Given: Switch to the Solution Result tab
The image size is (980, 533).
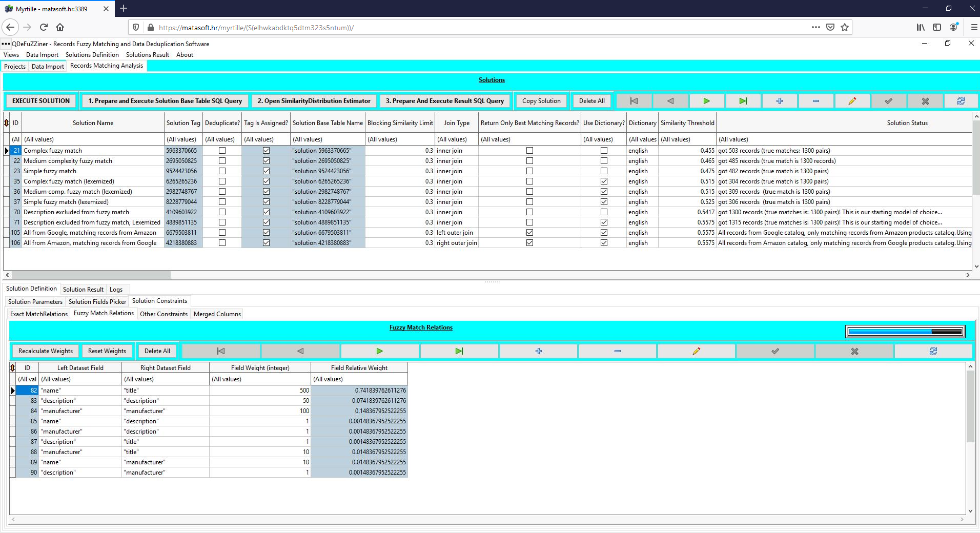Looking at the screenshot, I should click(83, 290).
